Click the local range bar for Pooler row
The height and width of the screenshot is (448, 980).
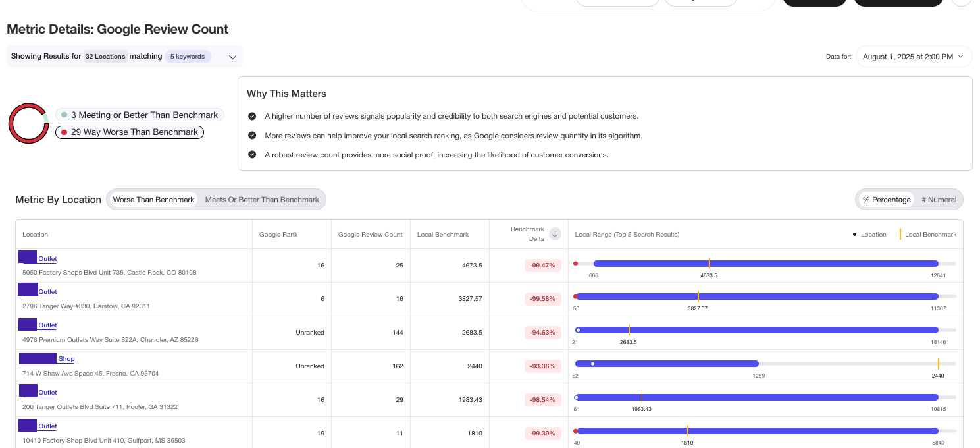pos(757,397)
